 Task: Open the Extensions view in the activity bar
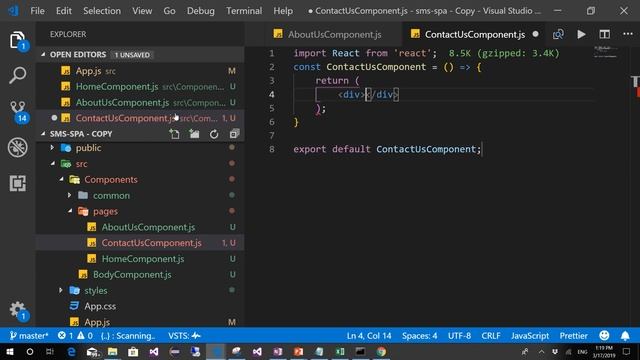tap(18, 183)
